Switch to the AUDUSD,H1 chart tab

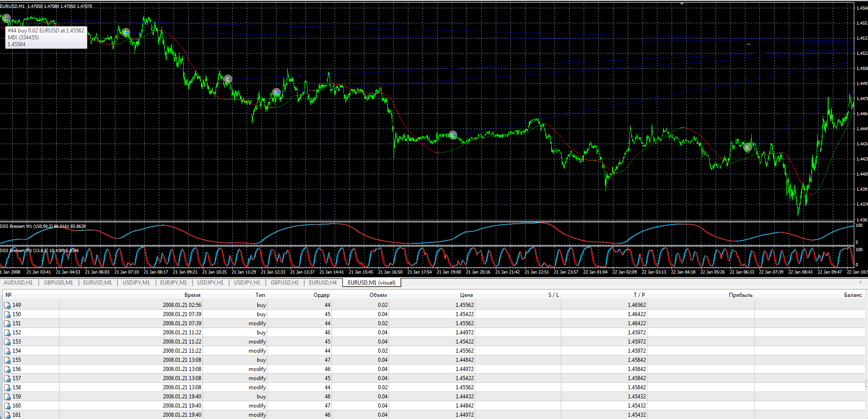pyautogui.click(x=18, y=283)
